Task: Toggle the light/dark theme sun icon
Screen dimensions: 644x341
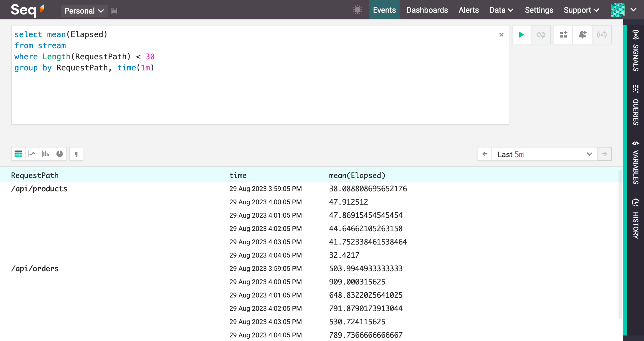Action: click(x=358, y=10)
